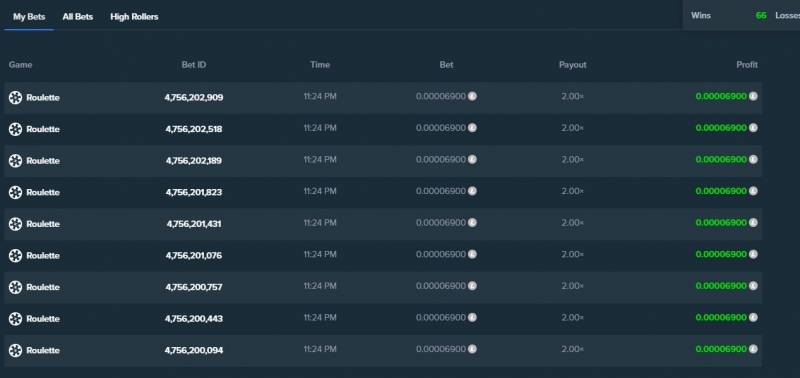Click roulette icon for bet 4,756,201,431
This screenshot has width=800, height=378.
[15, 224]
